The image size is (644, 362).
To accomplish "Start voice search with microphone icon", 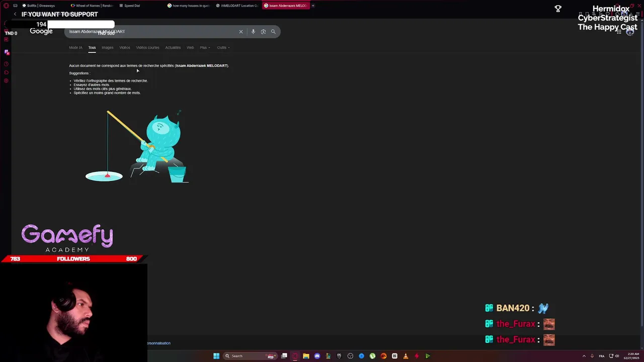I will (x=253, y=32).
